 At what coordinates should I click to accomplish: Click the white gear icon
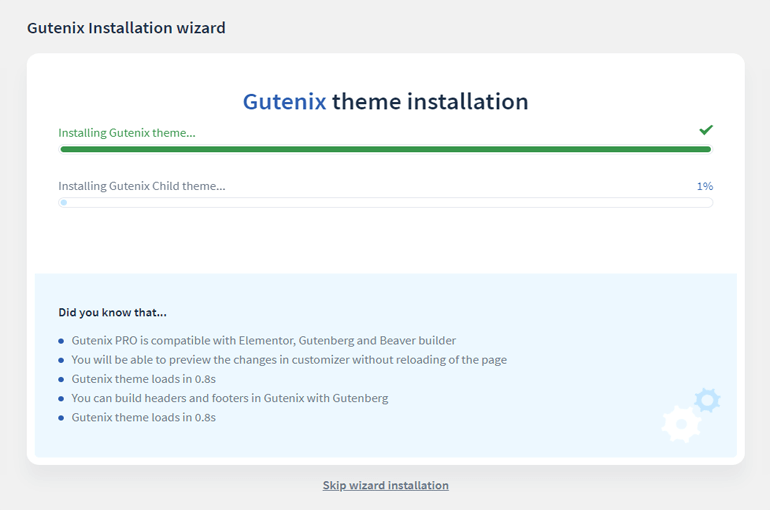pyautogui.click(x=681, y=424)
